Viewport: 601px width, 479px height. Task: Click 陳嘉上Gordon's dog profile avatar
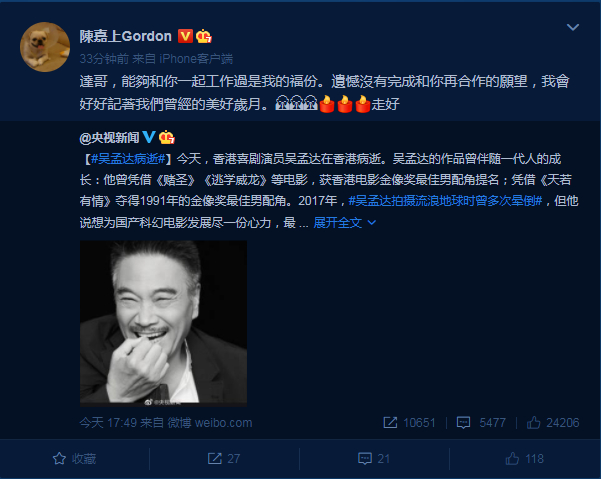coord(45,47)
